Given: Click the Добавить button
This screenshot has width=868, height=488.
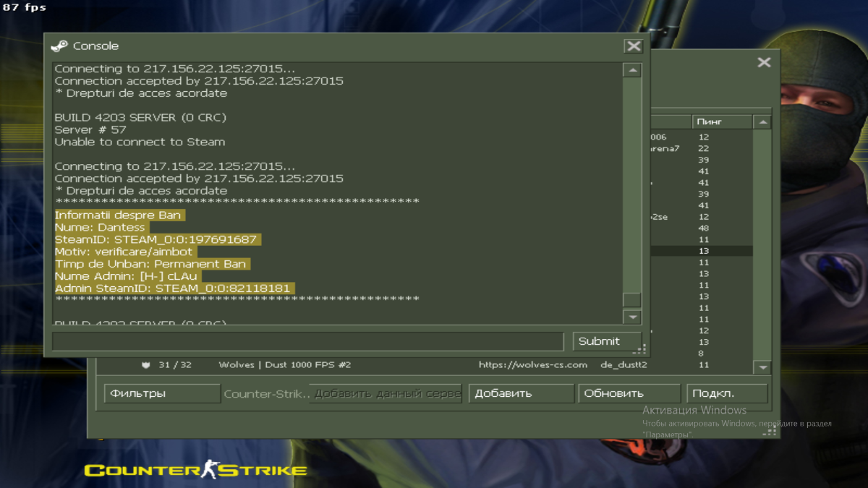Looking at the screenshot, I should click(x=521, y=393).
